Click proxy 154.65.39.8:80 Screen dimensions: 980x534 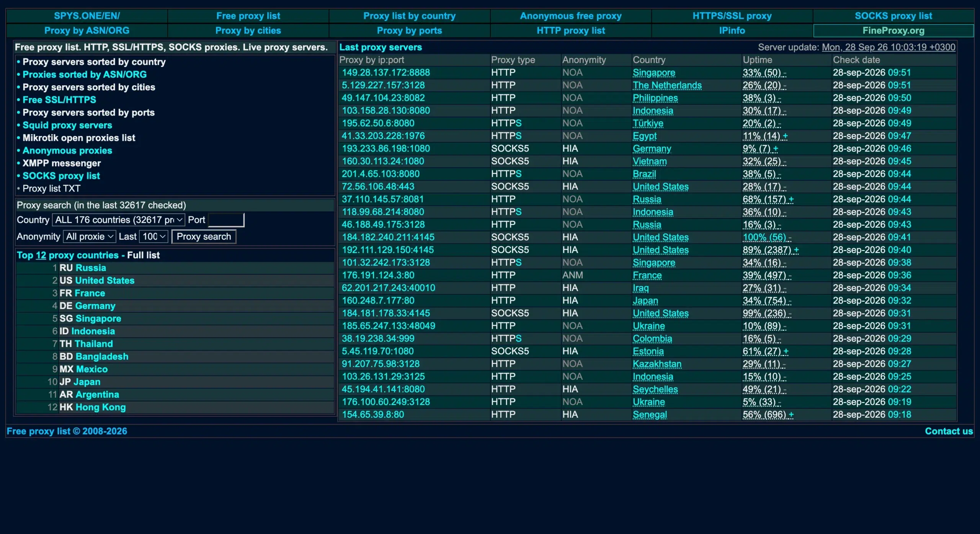tap(373, 415)
